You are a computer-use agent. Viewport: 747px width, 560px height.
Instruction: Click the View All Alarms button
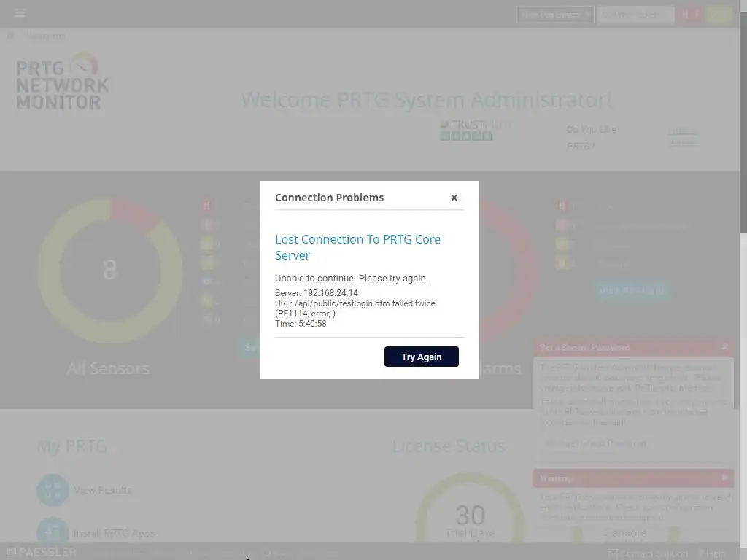coord(632,290)
